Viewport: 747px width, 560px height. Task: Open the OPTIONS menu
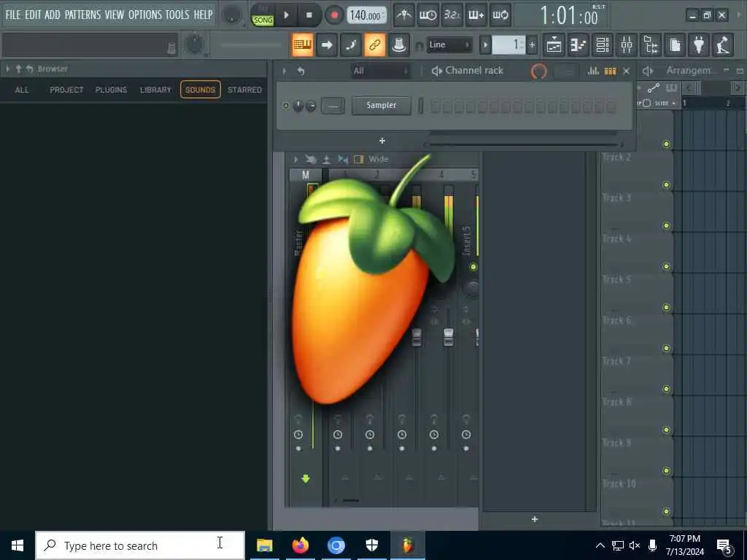[145, 15]
